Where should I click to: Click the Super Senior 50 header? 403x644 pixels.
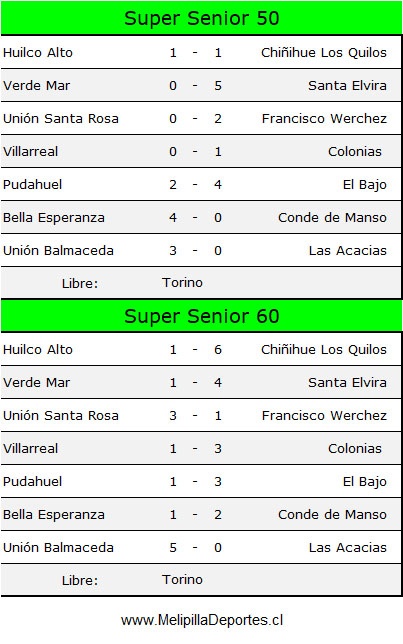point(201,18)
